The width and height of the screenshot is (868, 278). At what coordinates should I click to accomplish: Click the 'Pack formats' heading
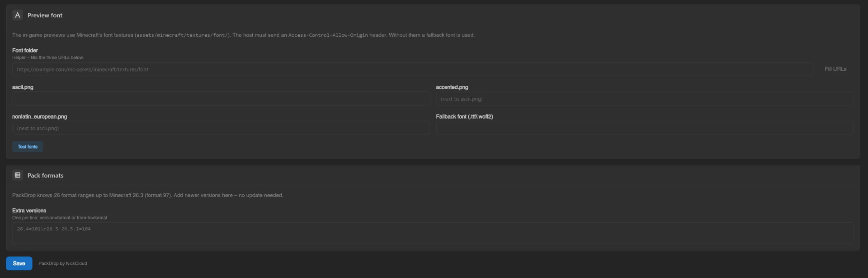[45, 176]
